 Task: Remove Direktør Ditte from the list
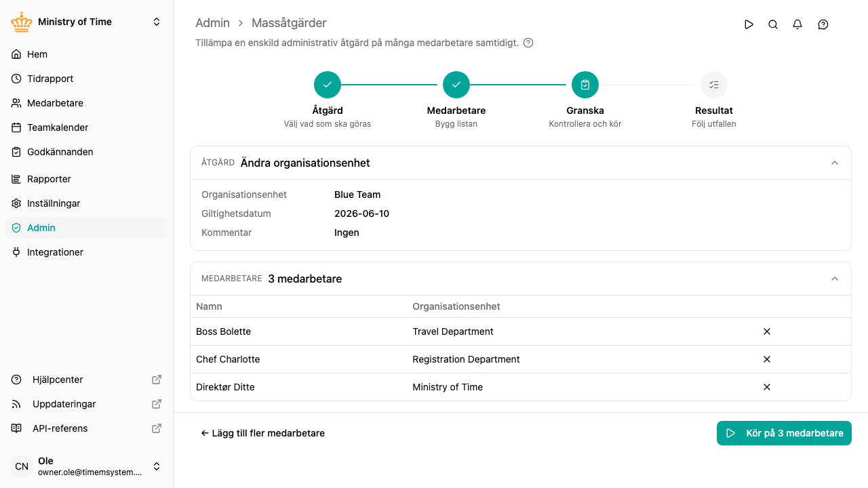767,387
